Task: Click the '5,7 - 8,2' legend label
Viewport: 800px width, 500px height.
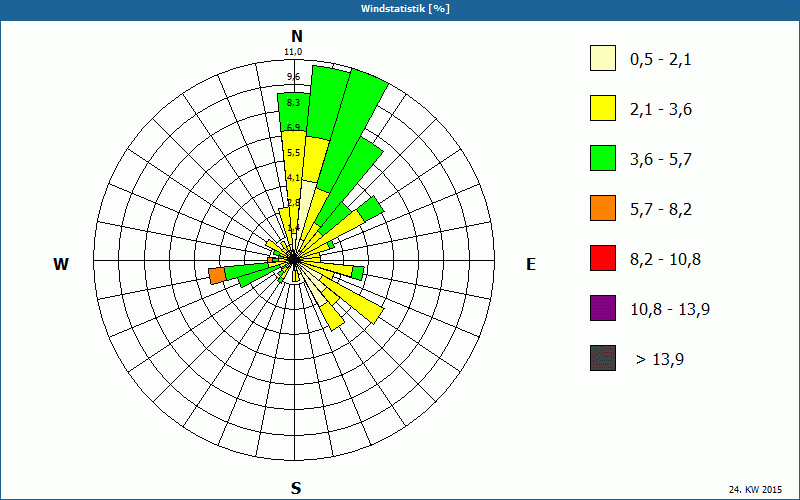Action: [x=661, y=210]
